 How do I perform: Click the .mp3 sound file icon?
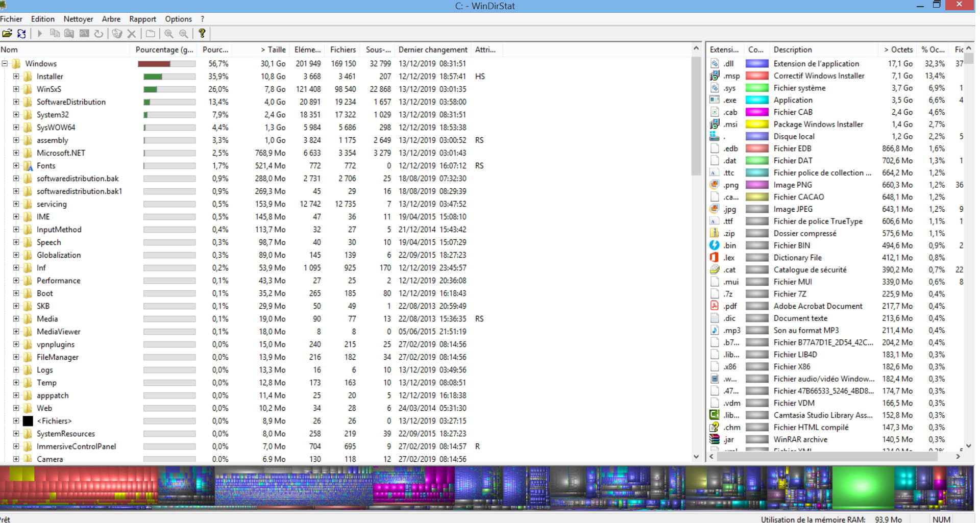click(715, 330)
